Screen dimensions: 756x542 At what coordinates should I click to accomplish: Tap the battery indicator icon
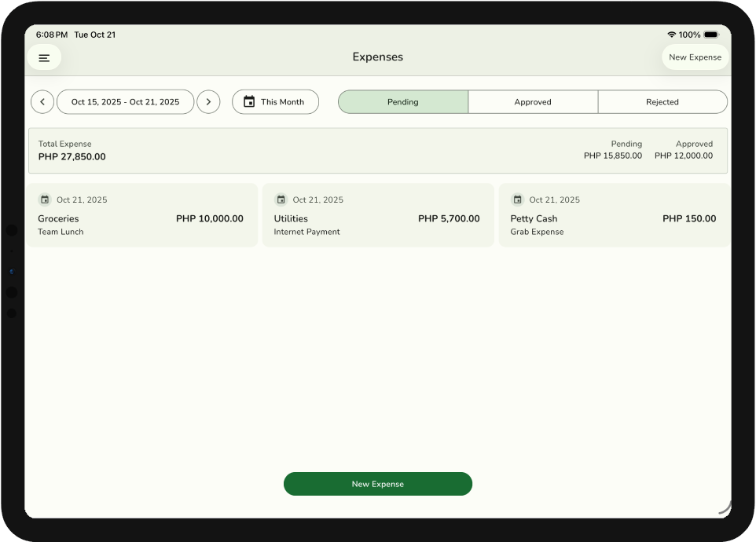click(x=710, y=35)
